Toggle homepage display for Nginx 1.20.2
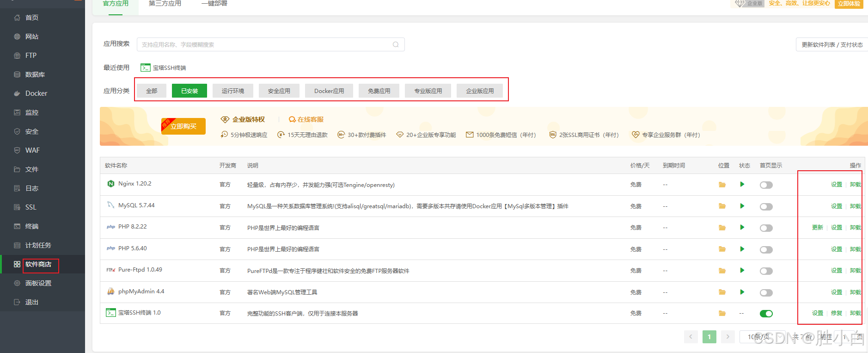The width and height of the screenshot is (868, 353). (x=766, y=185)
